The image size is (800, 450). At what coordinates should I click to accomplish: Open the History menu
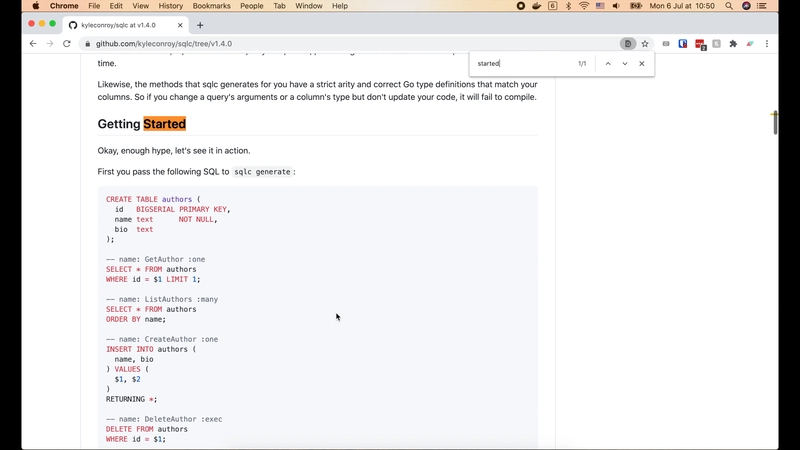(x=170, y=6)
